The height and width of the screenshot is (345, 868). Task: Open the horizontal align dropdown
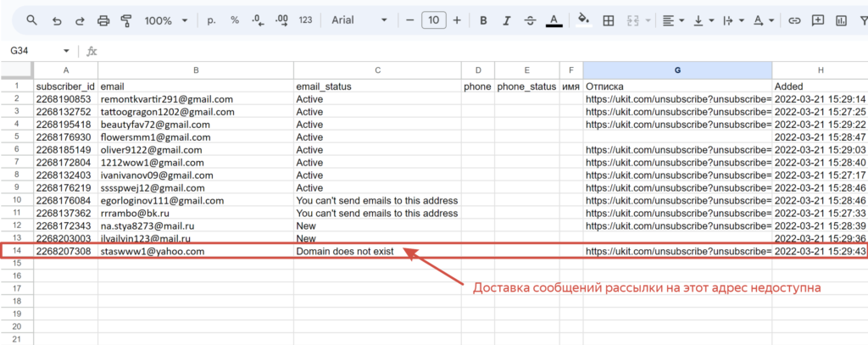click(x=674, y=20)
